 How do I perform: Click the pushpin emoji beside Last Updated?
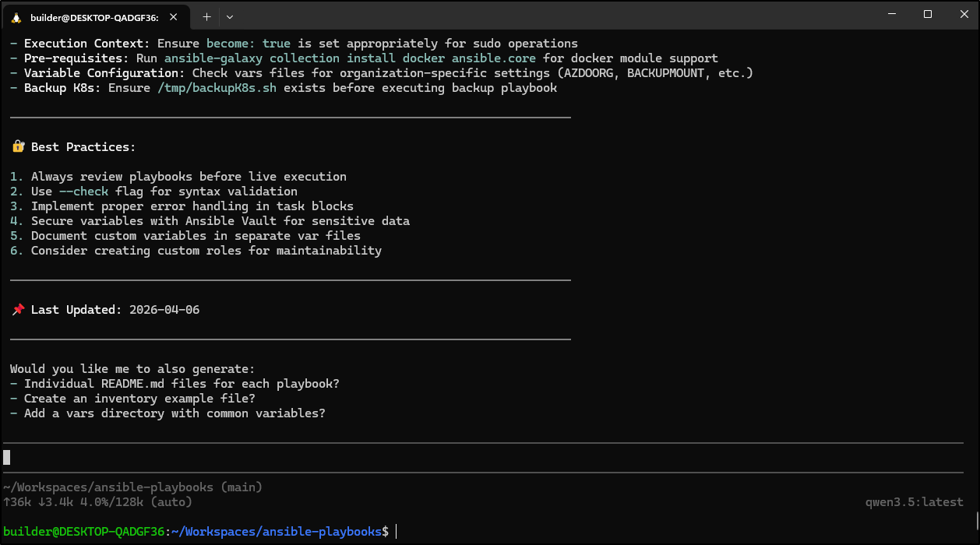[x=19, y=310]
